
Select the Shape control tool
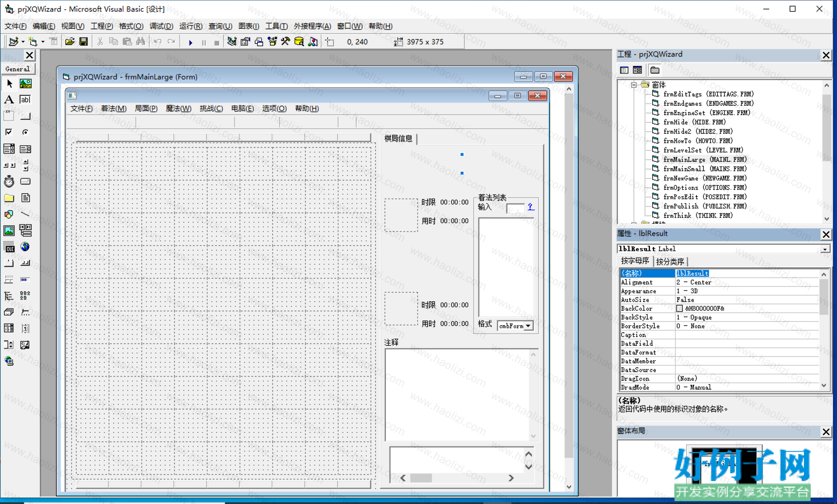tap(9, 214)
